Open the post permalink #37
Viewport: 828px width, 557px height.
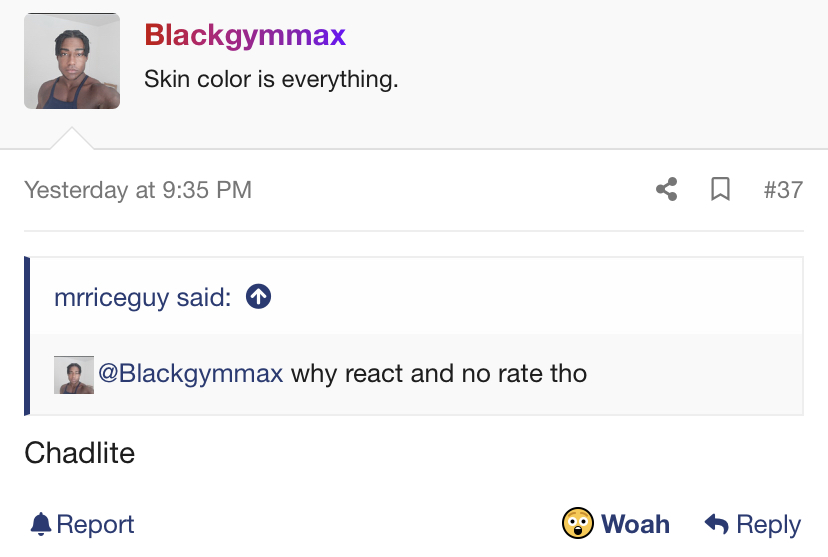[783, 190]
